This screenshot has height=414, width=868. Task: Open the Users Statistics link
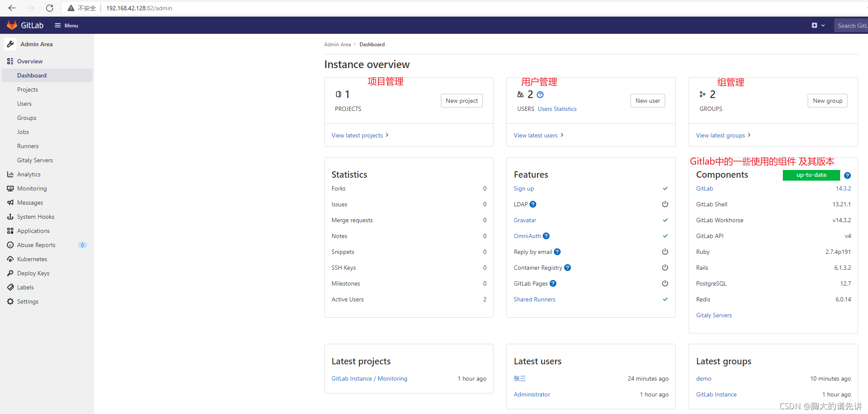[x=557, y=109]
